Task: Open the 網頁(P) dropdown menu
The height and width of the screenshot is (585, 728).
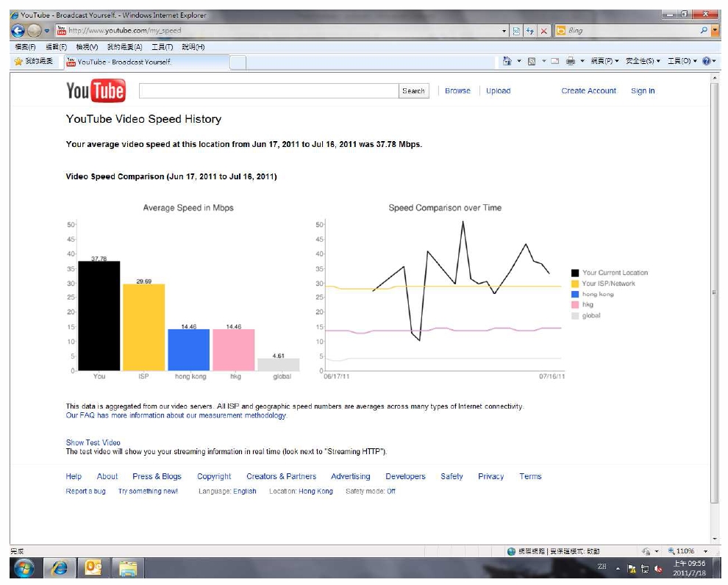Action: pos(604,61)
